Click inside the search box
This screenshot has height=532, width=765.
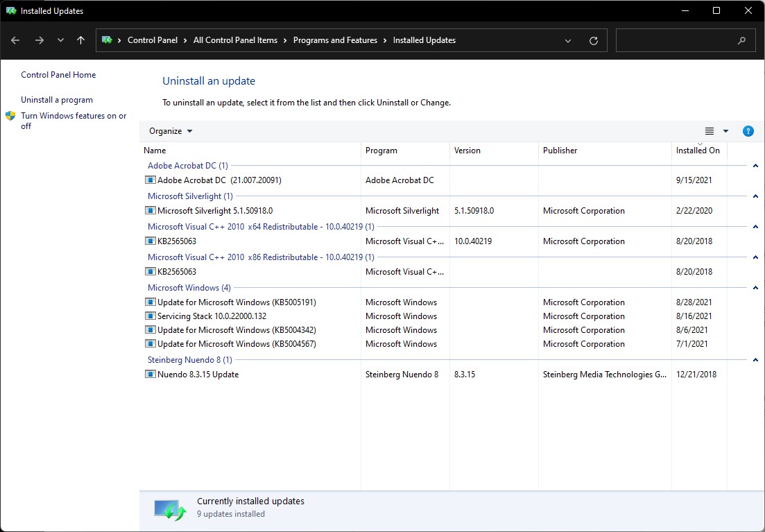tap(687, 40)
